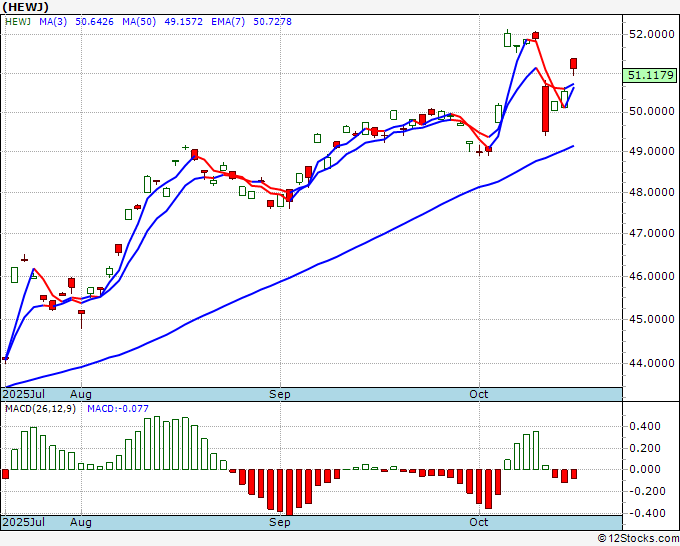Select the HEWJ legend label
Screen dimensions: 680x546
coord(18,21)
